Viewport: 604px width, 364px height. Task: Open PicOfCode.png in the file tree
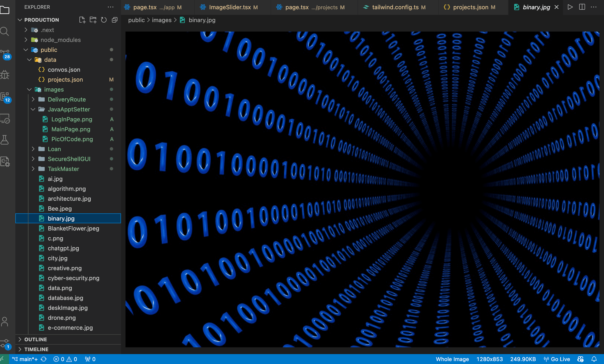pos(68,139)
